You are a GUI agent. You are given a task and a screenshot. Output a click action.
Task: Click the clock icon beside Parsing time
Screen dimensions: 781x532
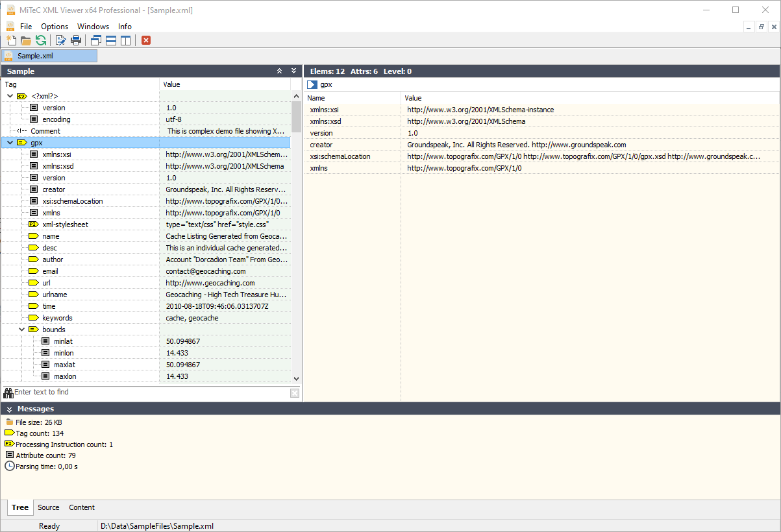[10, 466]
